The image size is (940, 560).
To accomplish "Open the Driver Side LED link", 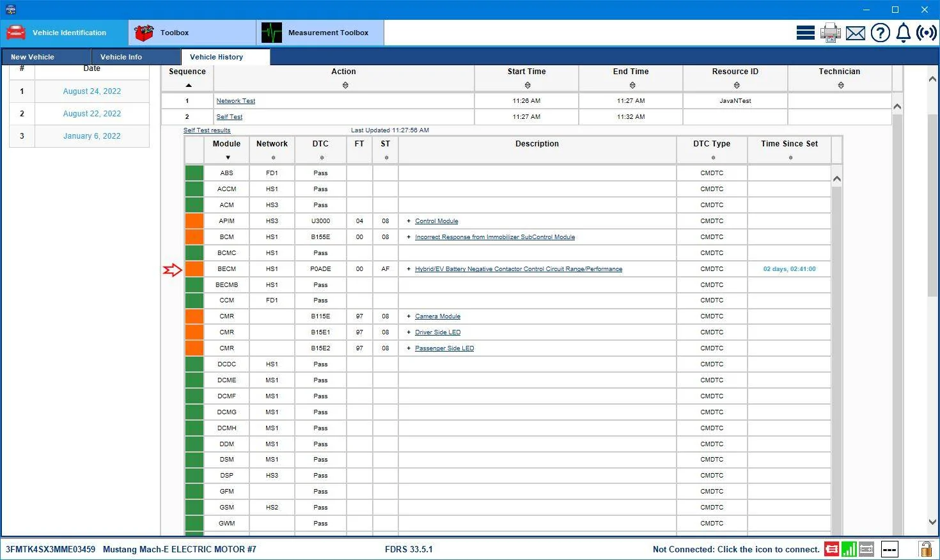I will click(x=438, y=332).
